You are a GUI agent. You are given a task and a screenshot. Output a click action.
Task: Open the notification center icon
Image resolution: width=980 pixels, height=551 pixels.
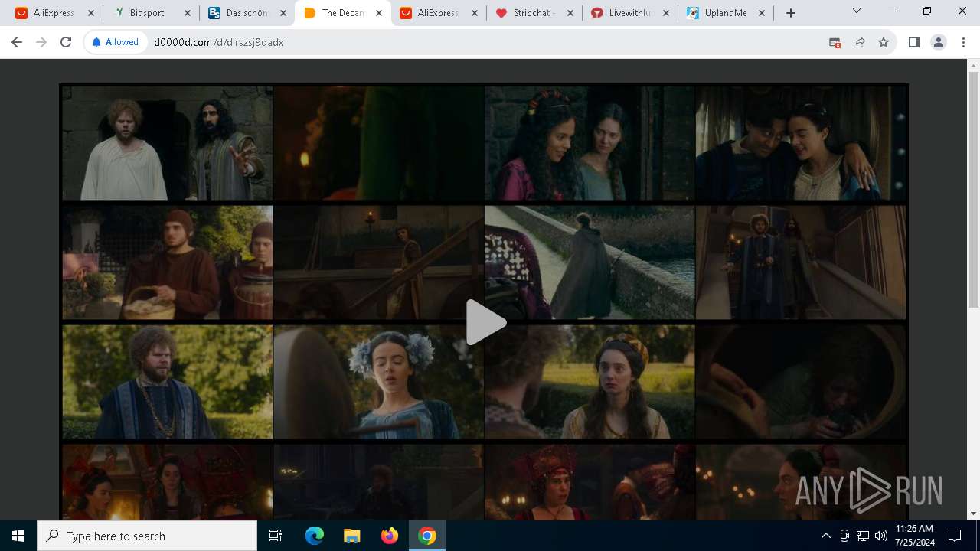point(955,536)
